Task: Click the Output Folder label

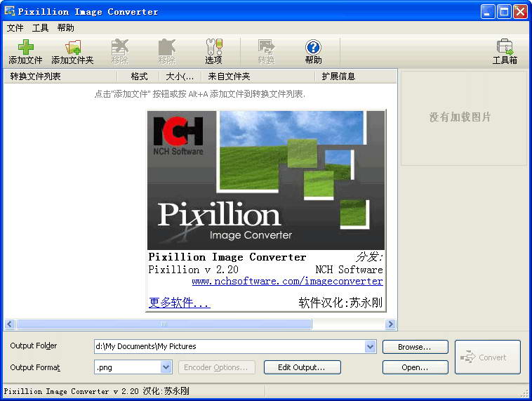Action: pyautogui.click(x=33, y=346)
